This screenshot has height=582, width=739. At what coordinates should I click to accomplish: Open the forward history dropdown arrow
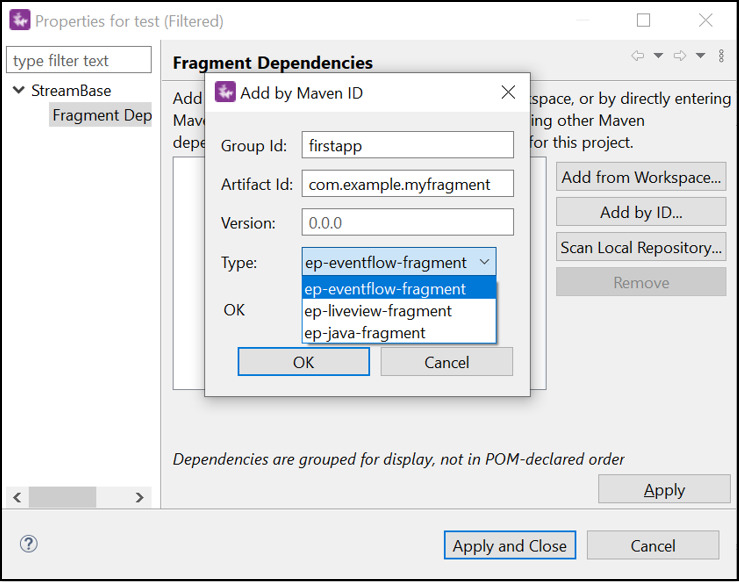[x=700, y=56]
